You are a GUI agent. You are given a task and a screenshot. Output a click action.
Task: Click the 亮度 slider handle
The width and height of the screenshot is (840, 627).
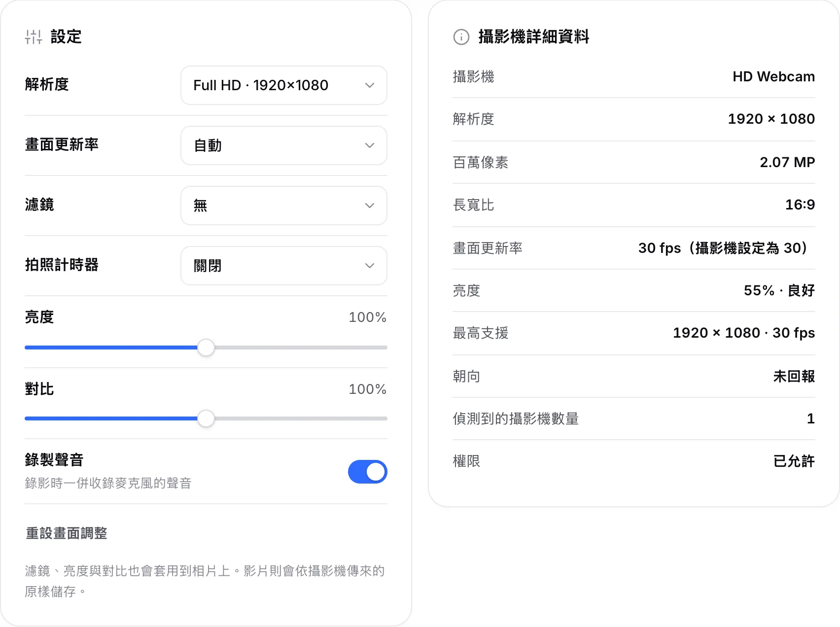[206, 348]
